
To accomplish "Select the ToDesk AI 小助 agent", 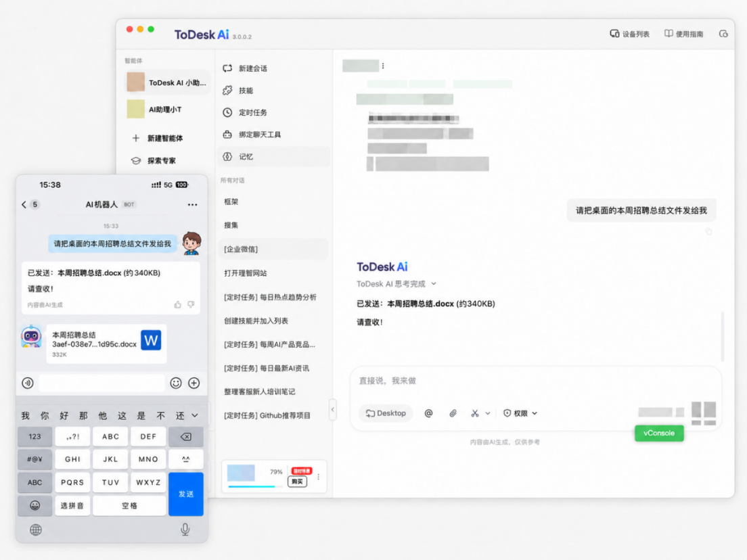I will (x=167, y=83).
